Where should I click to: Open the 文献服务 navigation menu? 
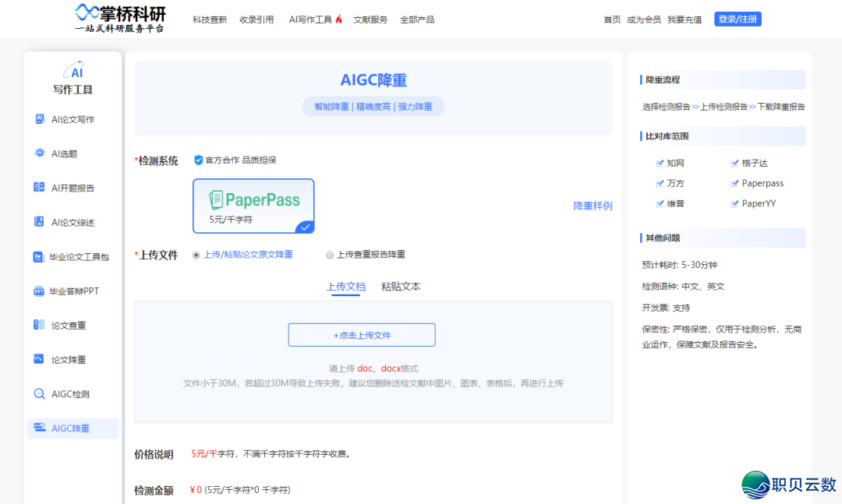point(370,19)
